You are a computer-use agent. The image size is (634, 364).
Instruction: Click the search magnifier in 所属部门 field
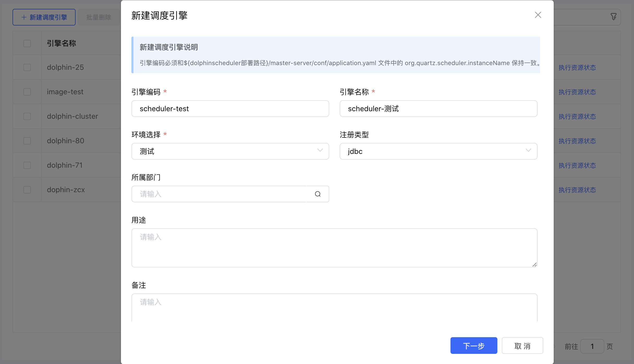click(317, 194)
